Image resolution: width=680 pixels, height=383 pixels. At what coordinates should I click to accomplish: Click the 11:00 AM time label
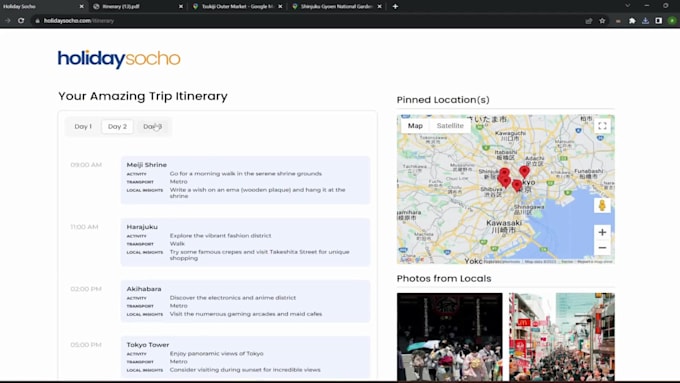click(84, 227)
